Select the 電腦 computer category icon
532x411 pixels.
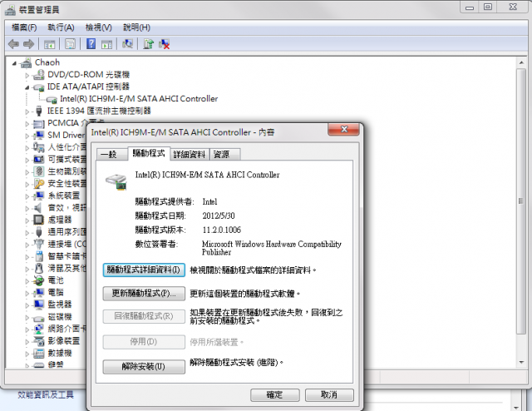[x=39, y=292]
